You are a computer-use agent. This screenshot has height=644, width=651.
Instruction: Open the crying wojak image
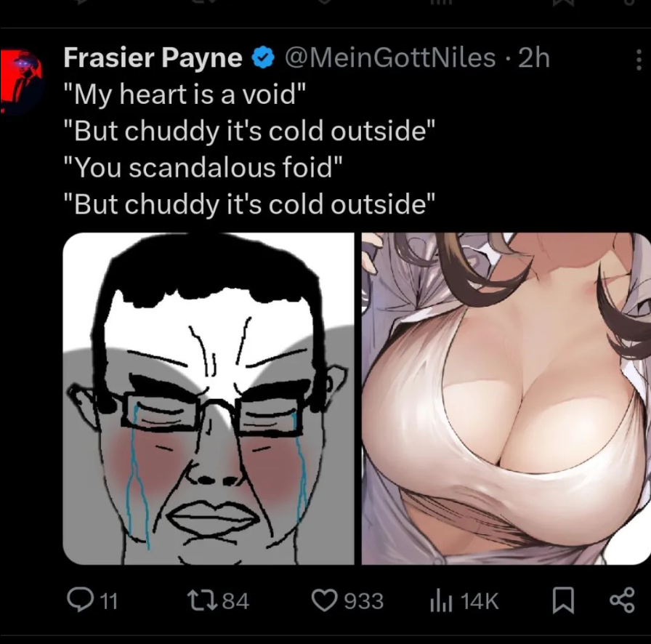tap(209, 398)
